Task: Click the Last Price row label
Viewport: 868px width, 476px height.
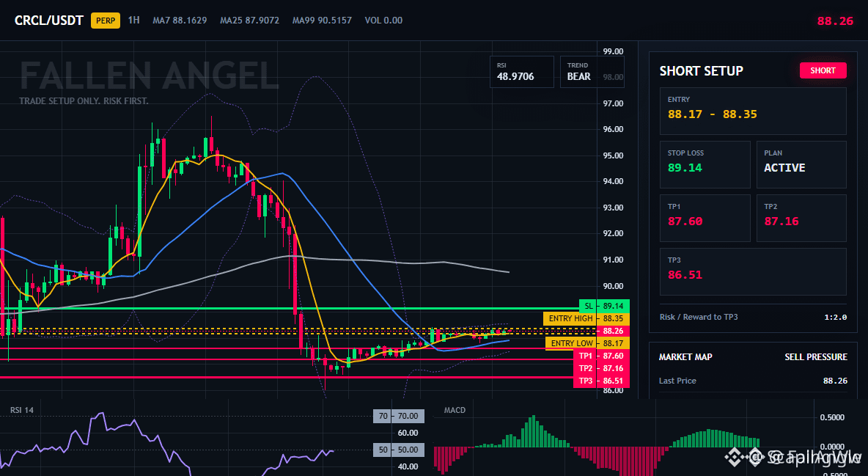Action: point(677,381)
